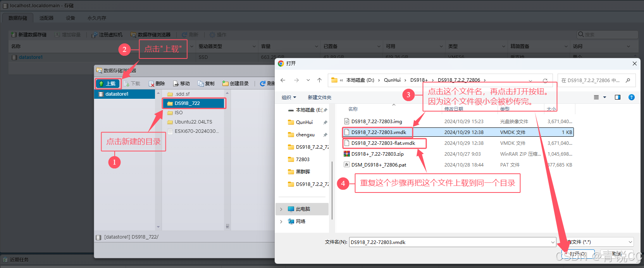
Task: Open the .sdd.sf folder
Action: (182, 94)
